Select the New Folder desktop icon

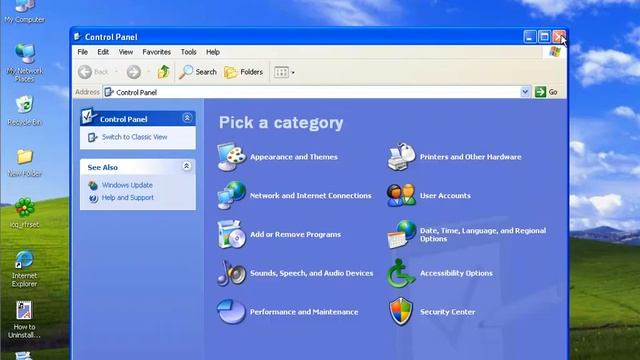point(24,162)
